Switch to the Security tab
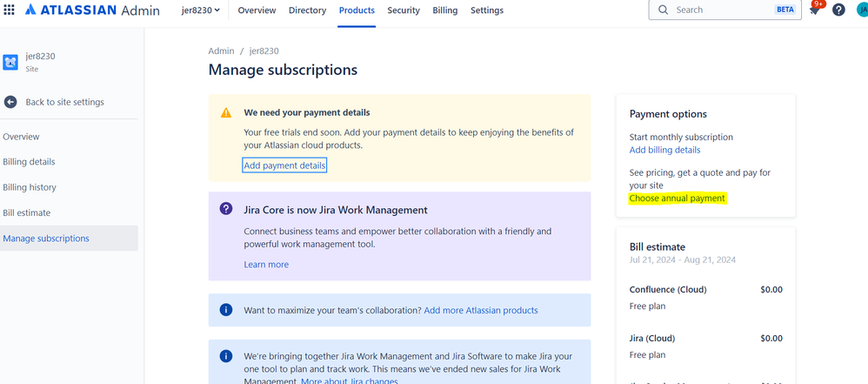 click(x=404, y=10)
